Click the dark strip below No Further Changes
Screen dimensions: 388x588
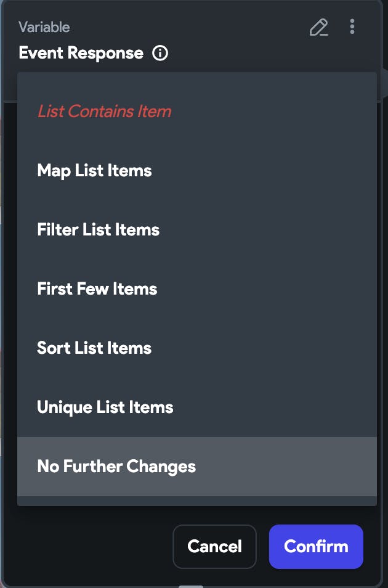pyautogui.click(x=196, y=501)
